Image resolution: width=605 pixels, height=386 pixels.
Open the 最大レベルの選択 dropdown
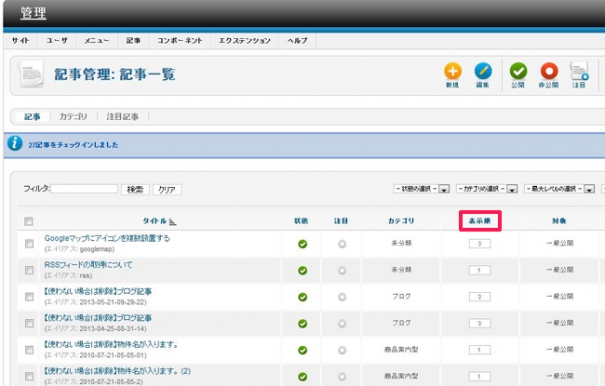pos(559,189)
